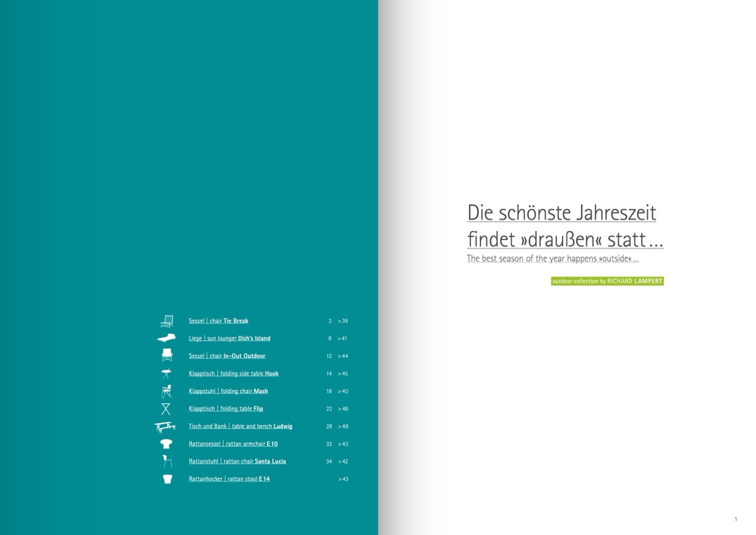This screenshot has width=756, height=535.
Task: Select the In-Out Outdoor chair icon
Action: pyautogui.click(x=167, y=355)
